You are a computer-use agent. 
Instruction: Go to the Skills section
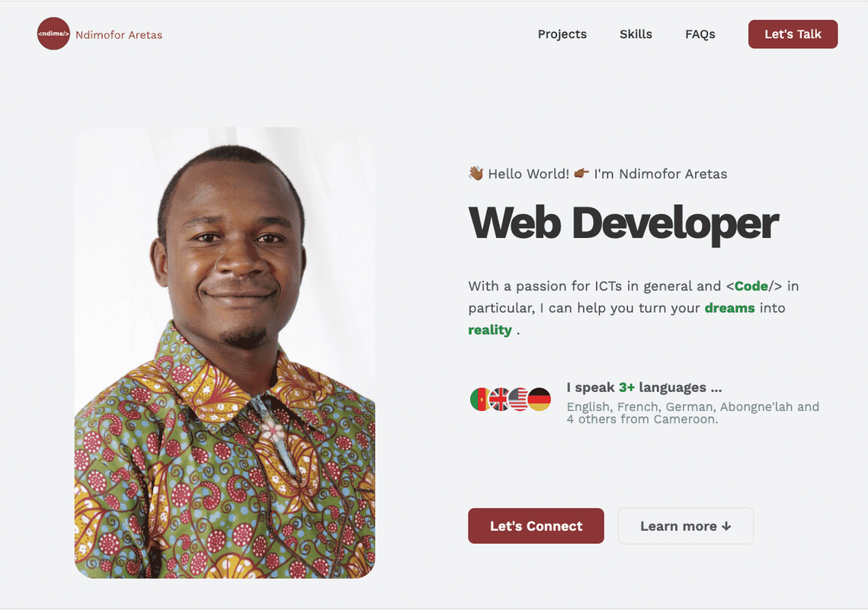point(636,34)
